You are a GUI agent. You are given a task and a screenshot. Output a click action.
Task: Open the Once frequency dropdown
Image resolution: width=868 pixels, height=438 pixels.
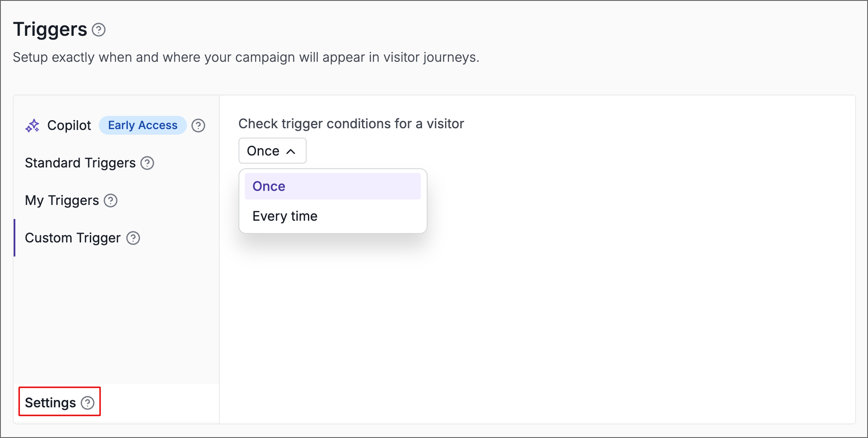click(272, 151)
